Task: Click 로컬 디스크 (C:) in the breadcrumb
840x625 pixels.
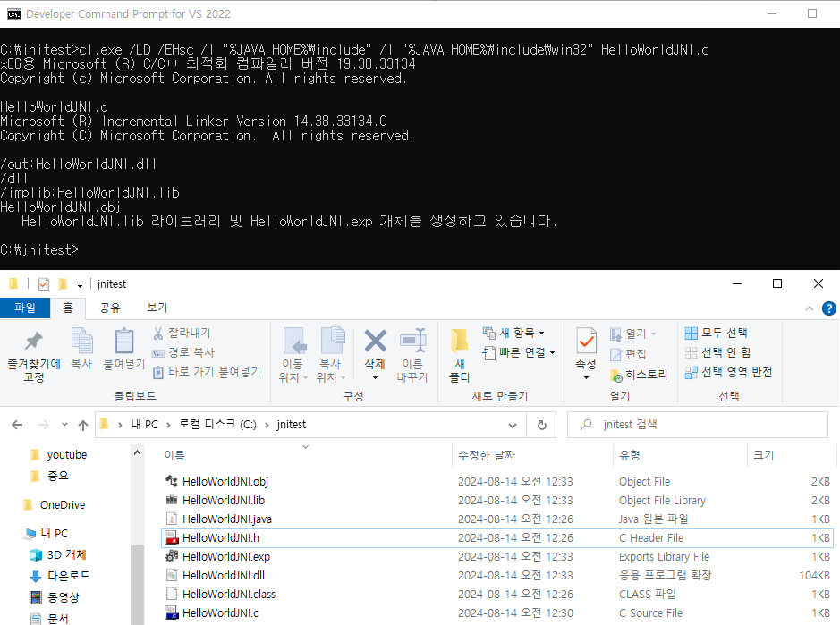Action: point(217,425)
